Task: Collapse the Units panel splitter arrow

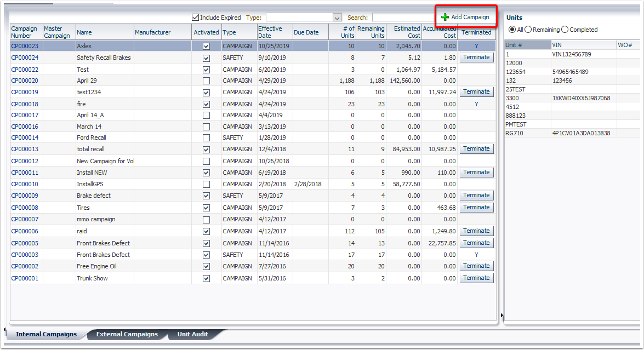Action: tap(501, 315)
